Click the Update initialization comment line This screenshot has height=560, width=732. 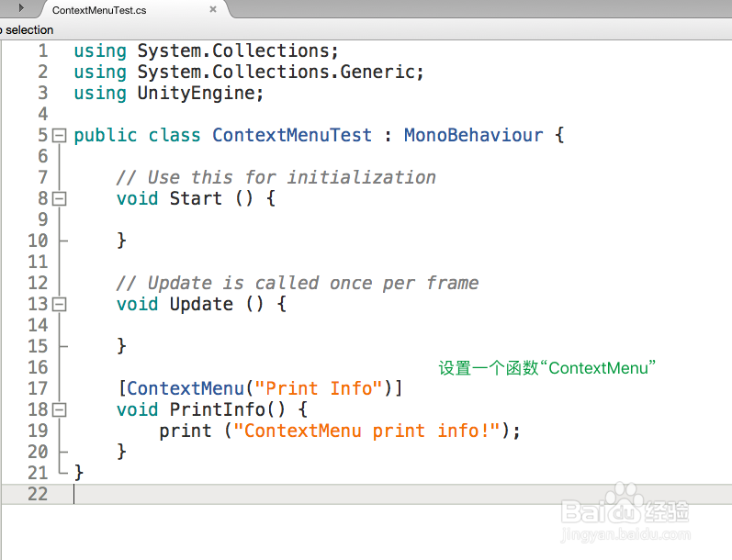(298, 284)
